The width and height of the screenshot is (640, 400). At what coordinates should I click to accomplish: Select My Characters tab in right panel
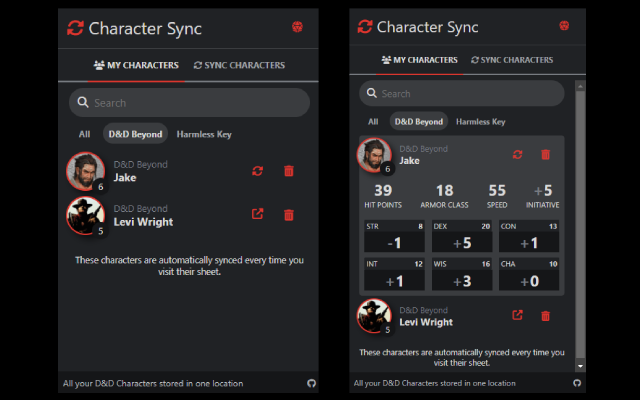[x=420, y=60]
